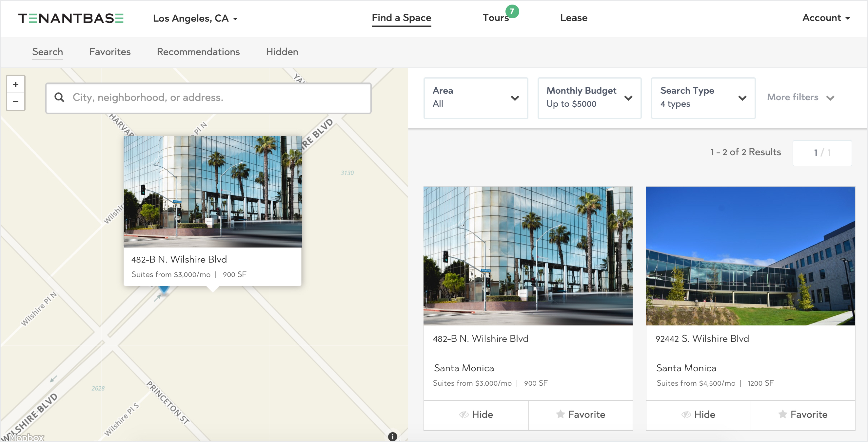Click the address search input field

coord(216,98)
